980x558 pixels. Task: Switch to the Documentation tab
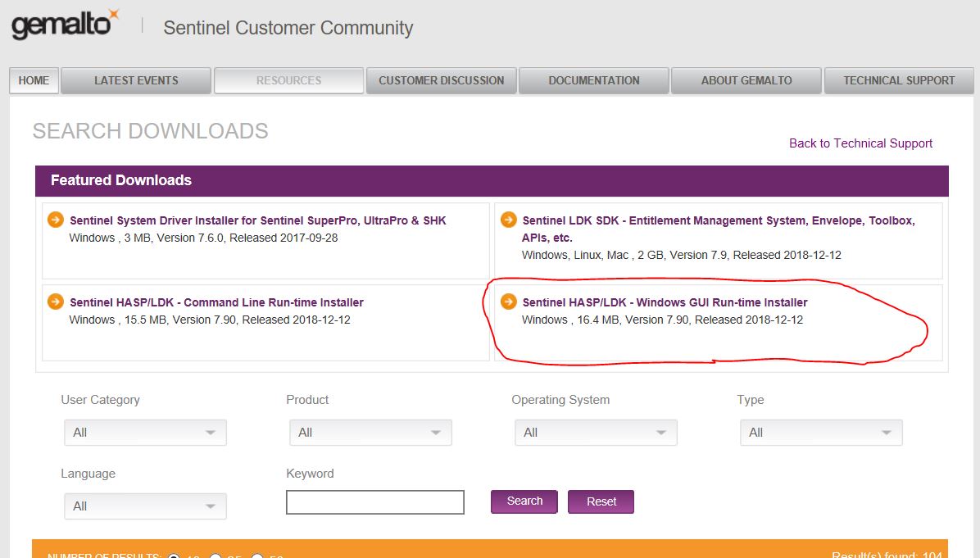tap(594, 80)
